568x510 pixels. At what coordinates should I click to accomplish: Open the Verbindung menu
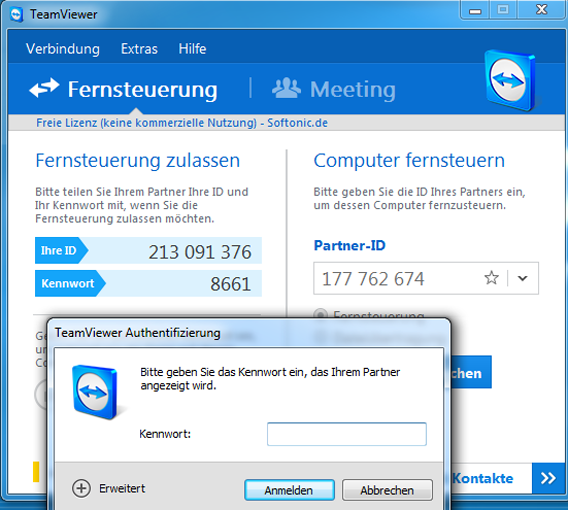63,49
